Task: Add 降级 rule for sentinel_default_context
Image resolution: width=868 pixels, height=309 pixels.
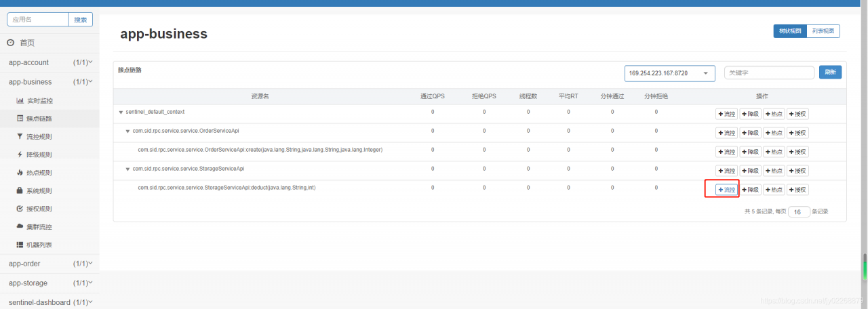Action: tap(750, 114)
